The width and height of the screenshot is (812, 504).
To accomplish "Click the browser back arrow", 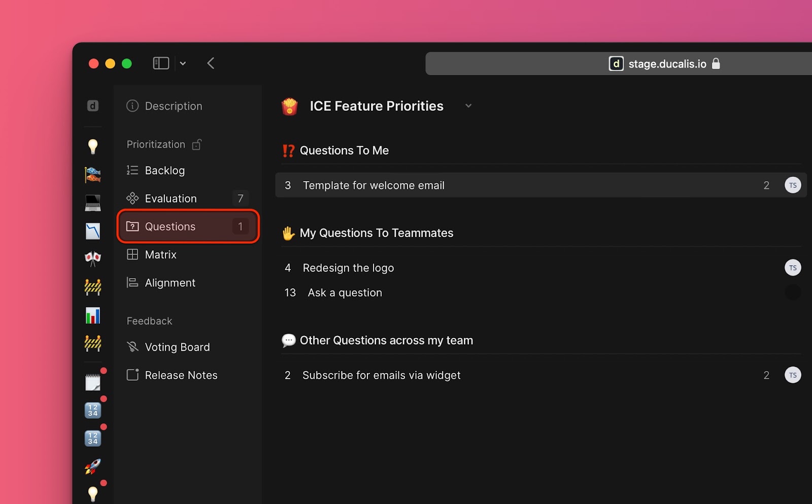I will [211, 63].
